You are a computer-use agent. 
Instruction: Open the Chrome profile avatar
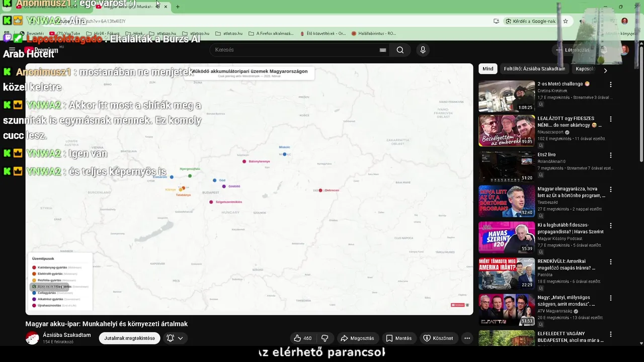click(624, 21)
